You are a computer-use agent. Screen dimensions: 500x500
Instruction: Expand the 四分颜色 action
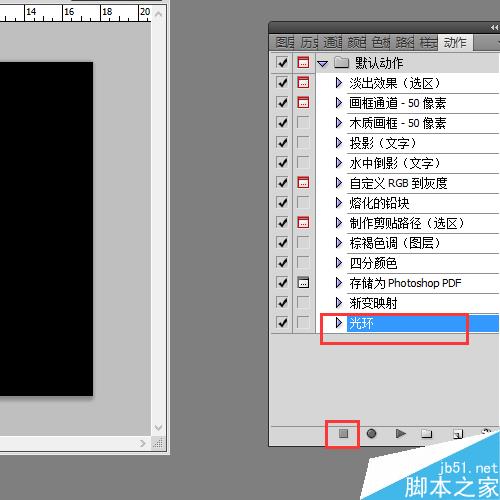pos(339,263)
